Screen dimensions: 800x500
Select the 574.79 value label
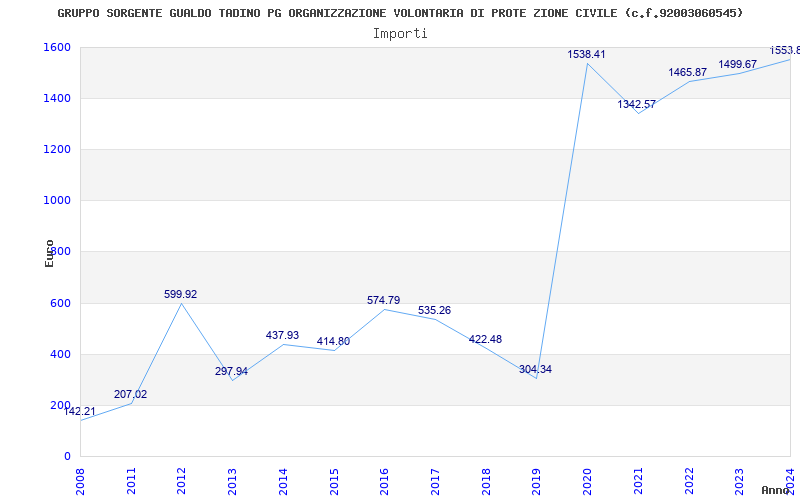(x=383, y=301)
